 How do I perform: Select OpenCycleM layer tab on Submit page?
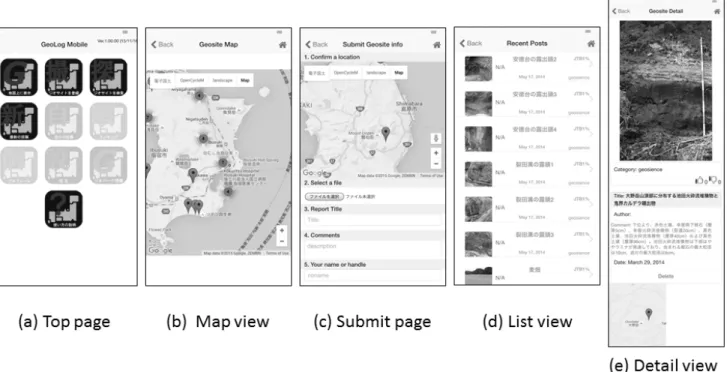tap(346, 73)
